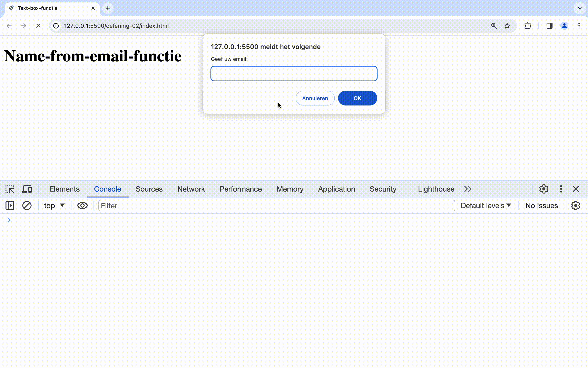The width and height of the screenshot is (588, 368).
Task: Open the extensions puzzle icon
Action: 528,26
